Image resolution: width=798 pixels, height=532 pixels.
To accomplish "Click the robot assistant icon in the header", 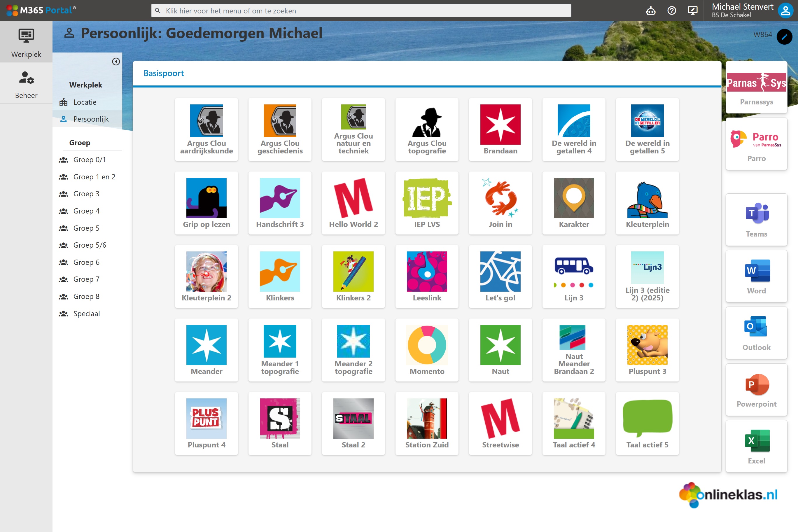I will coord(650,10).
